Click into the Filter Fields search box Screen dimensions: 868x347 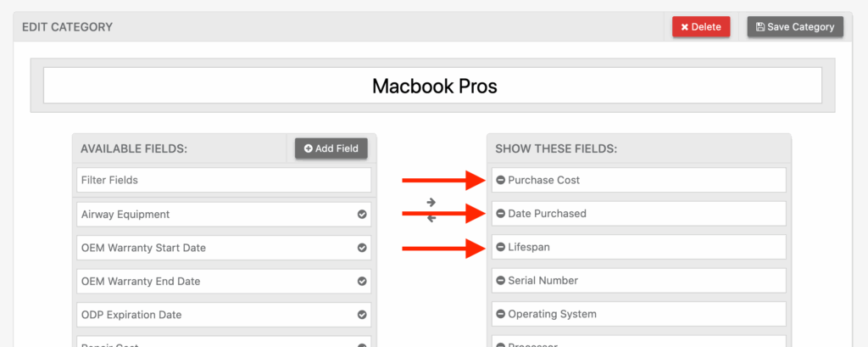224,181
